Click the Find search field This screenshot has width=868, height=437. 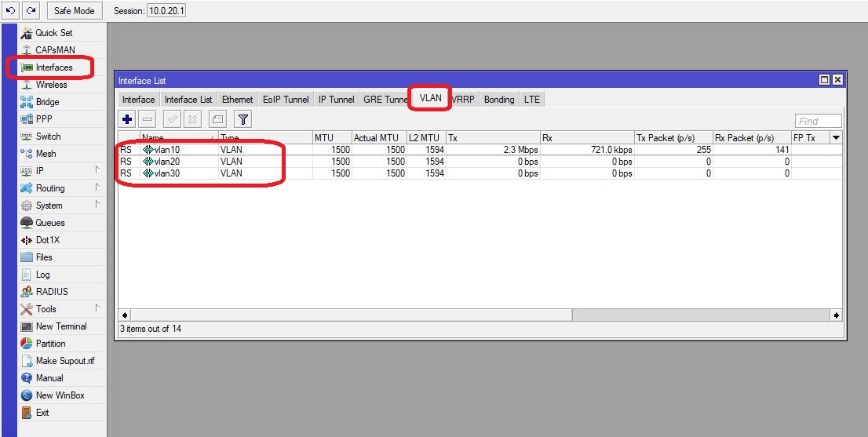817,121
